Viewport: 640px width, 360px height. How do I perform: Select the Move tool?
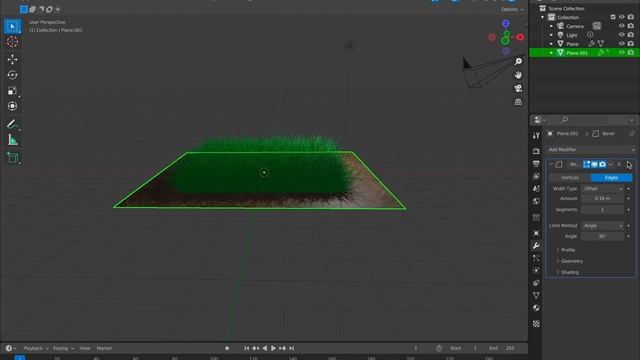tap(12, 59)
